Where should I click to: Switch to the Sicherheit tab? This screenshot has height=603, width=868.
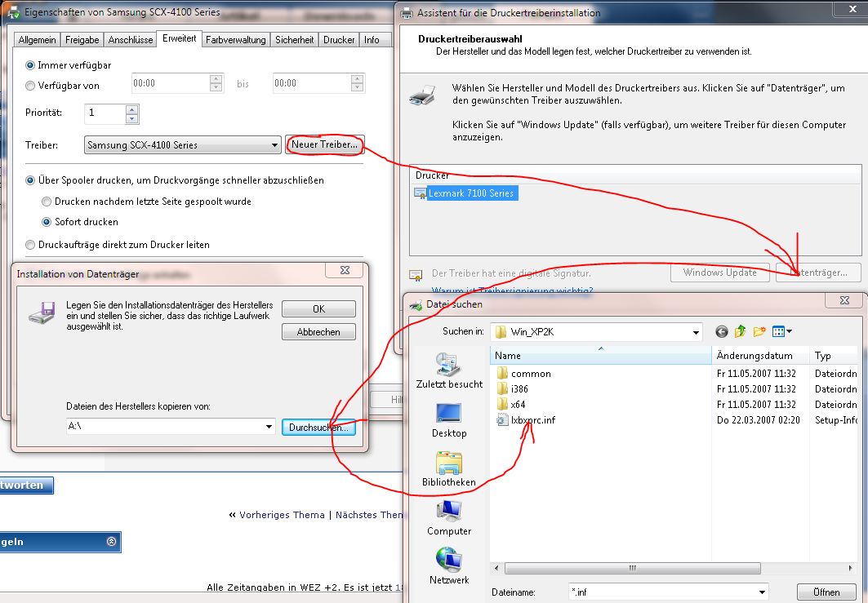pos(295,40)
